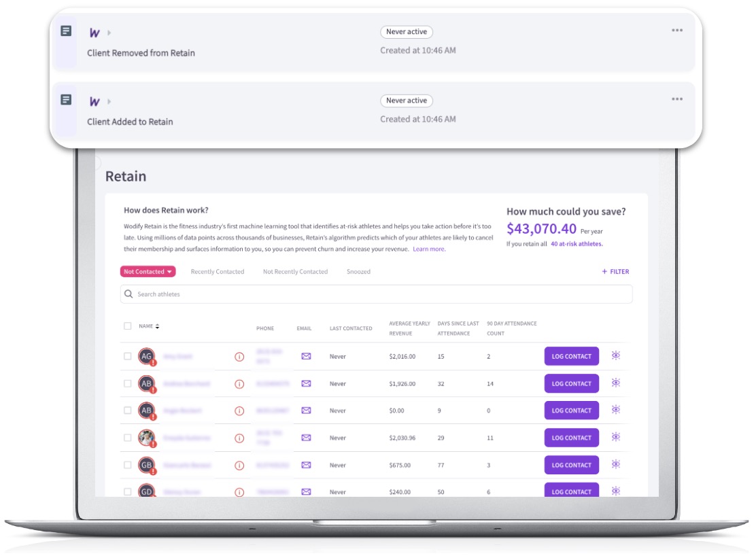Click the Wodify logo above Client Added to Retain
The height and width of the screenshot is (560, 756).
[x=94, y=102]
